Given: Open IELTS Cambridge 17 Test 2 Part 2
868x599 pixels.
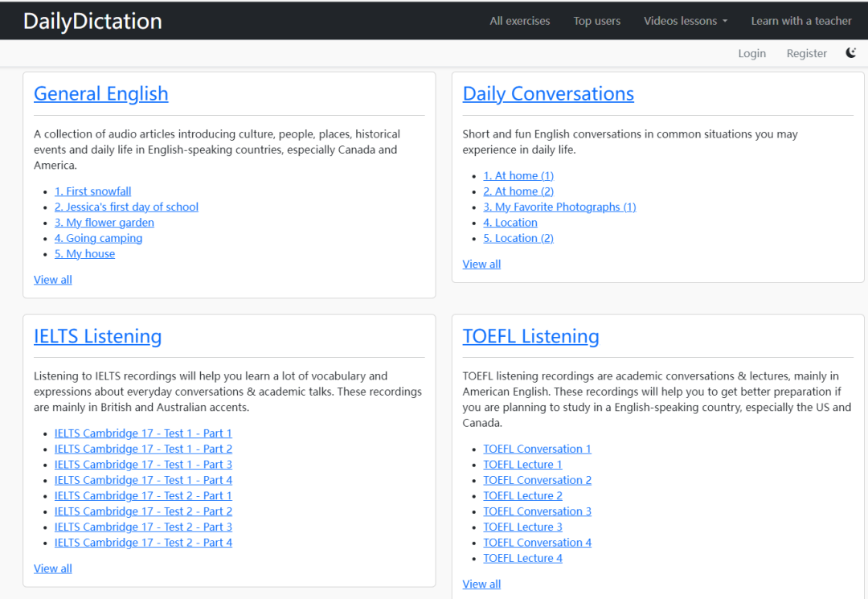Looking at the screenshot, I should [x=143, y=511].
